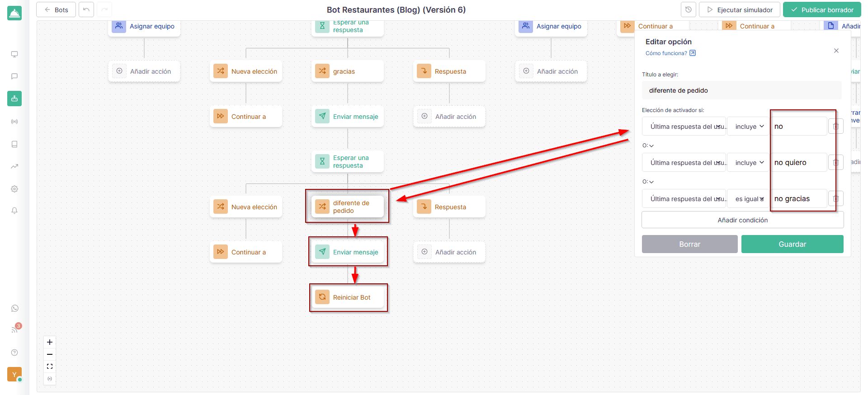Viewport: 868px width, 395px height.
Task: Click the redo arrow button
Action: click(x=104, y=9)
